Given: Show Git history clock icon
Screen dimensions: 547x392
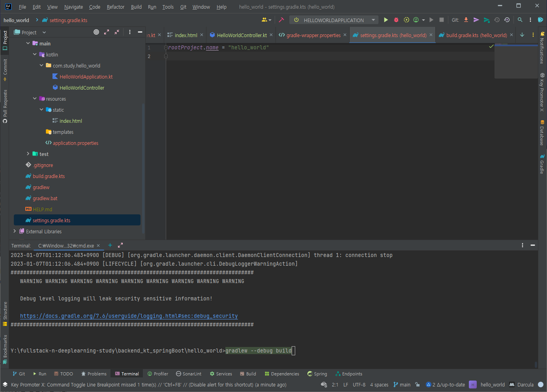Looking at the screenshot, I should point(497,20).
